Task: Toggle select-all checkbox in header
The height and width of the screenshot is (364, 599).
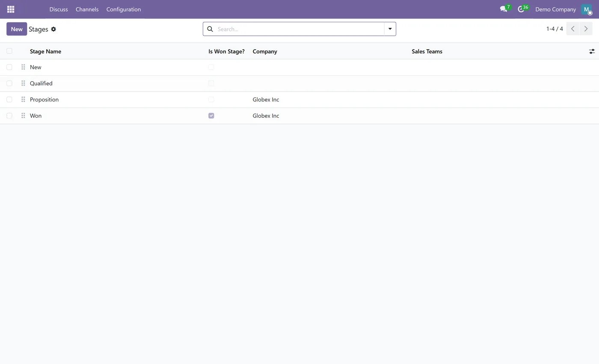Action: (x=9, y=51)
